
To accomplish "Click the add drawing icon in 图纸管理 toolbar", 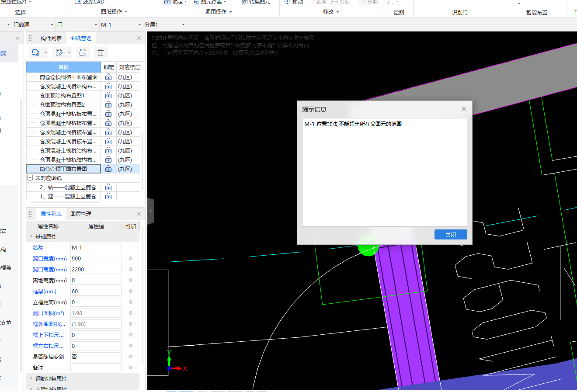I will (35, 52).
